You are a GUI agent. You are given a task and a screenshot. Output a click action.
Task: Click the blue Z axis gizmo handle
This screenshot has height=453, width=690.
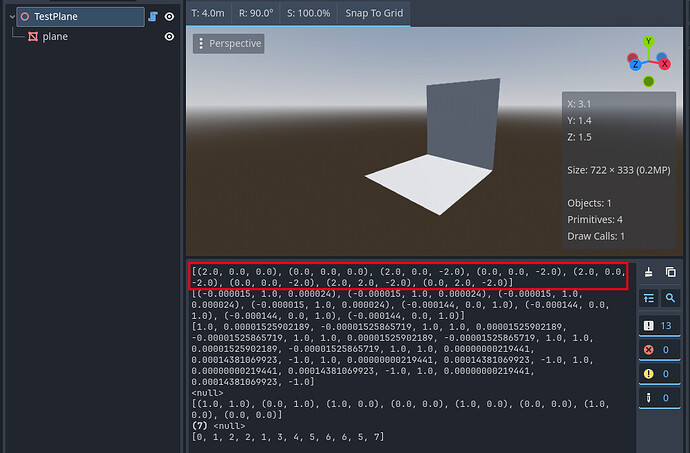[x=635, y=63]
